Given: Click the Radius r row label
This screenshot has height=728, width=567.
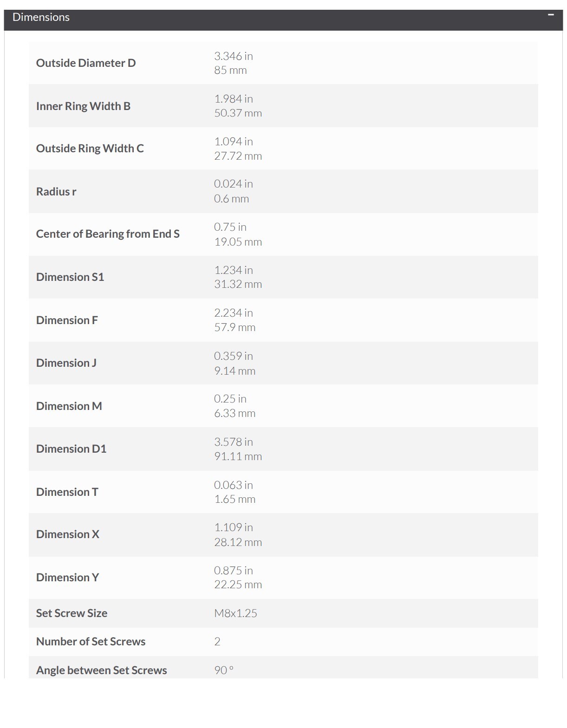Looking at the screenshot, I should coord(56,192).
